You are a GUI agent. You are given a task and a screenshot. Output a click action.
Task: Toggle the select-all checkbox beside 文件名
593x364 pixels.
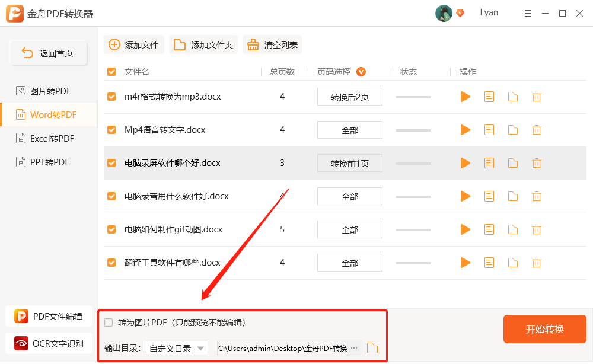111,72
